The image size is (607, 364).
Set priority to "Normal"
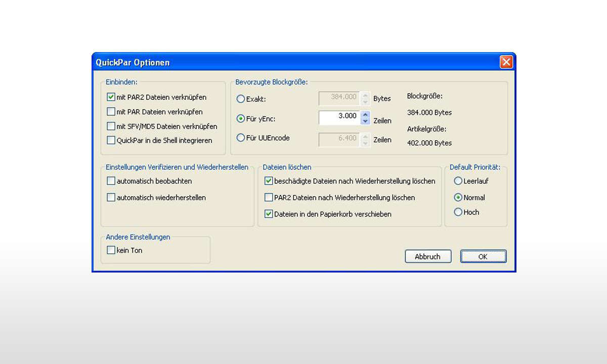click(x=458, y=198)
